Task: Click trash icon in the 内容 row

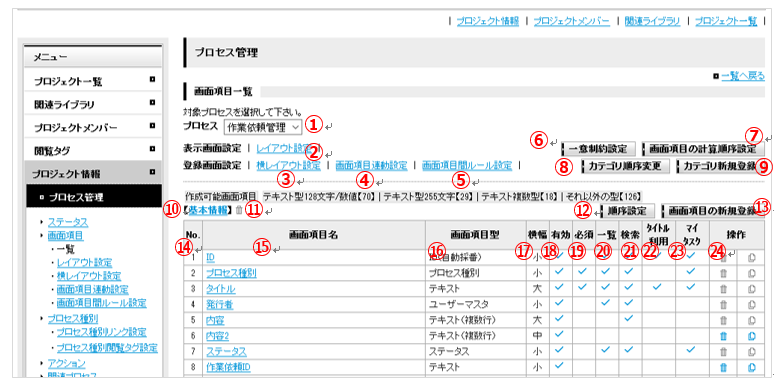Action: click(723, 320)
